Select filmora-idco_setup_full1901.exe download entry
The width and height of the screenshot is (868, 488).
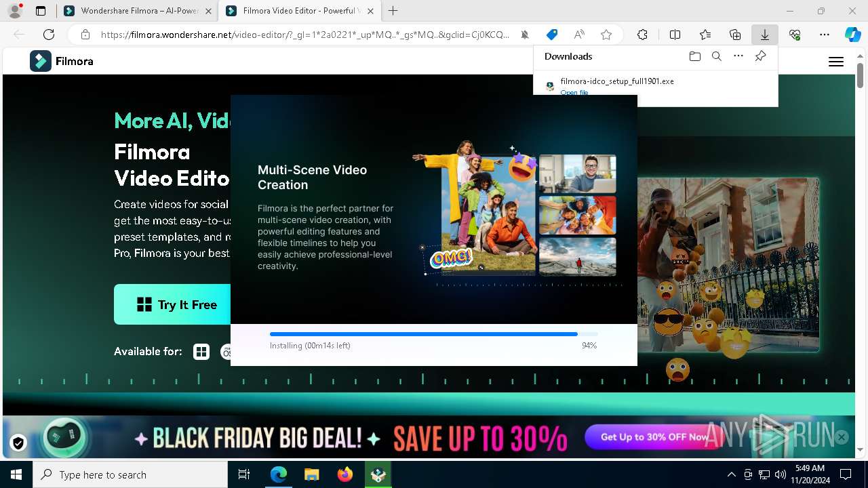655,85
